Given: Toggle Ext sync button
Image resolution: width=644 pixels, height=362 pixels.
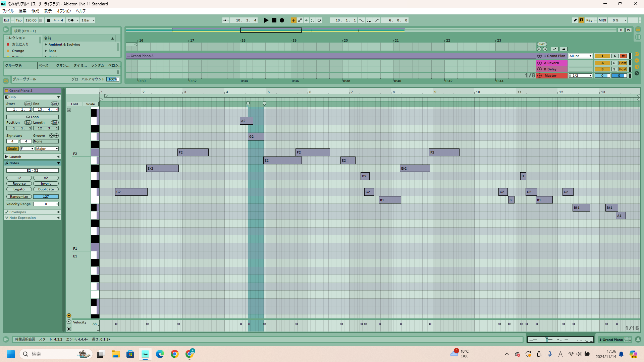Looking at the screenshot, I should [x=7, y=20].
